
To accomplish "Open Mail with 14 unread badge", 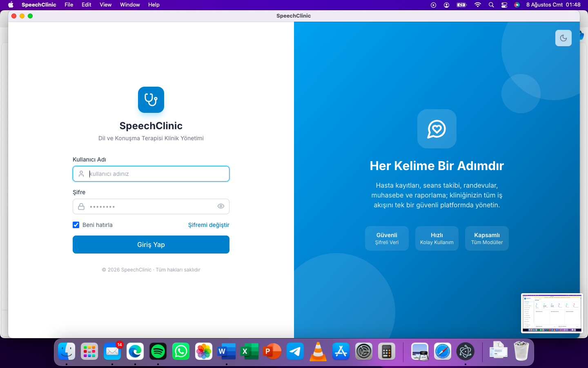I will [112, 351].
